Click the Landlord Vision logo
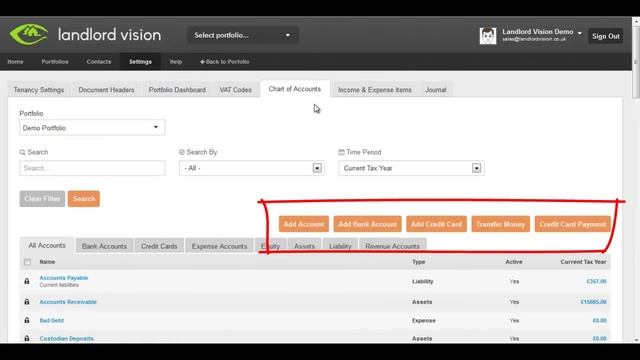Image resolution: width=640 pixels, height=360 pixels. pyautogui.click(x=85, y=35)
